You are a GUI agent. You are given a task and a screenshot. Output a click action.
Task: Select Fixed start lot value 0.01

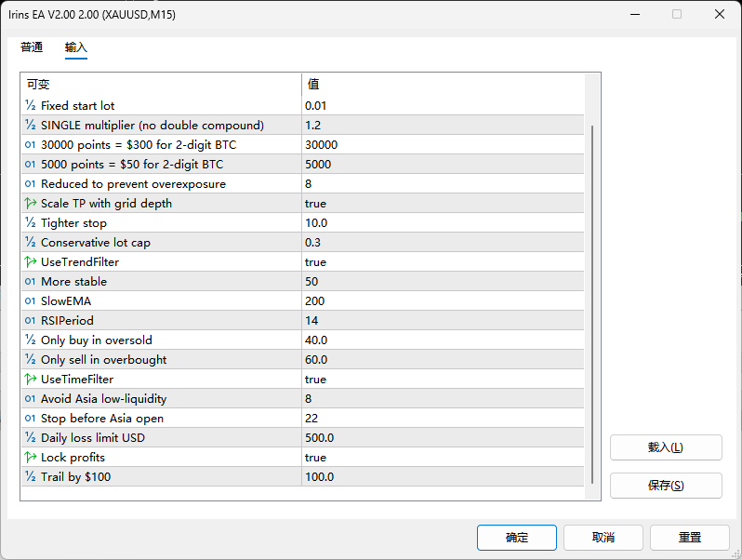pyautogui.click(x=443, y=105)
